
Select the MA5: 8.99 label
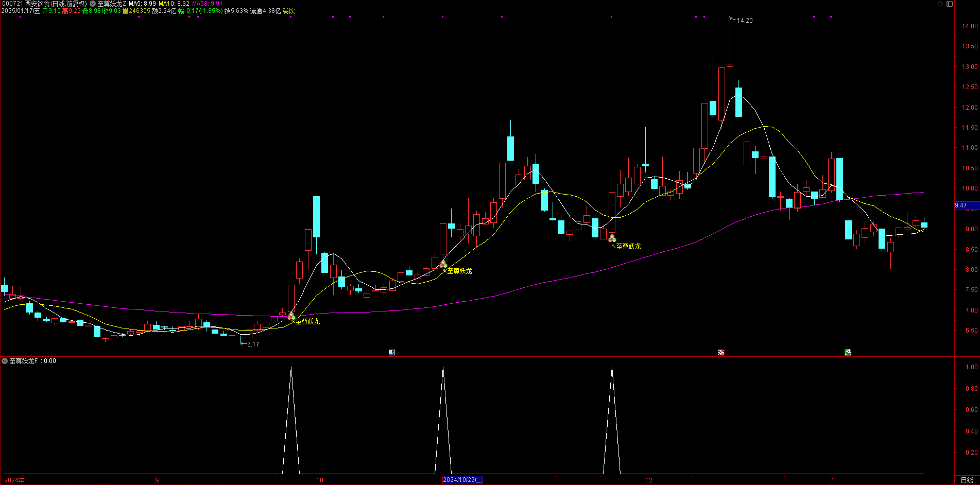(142, 4)
